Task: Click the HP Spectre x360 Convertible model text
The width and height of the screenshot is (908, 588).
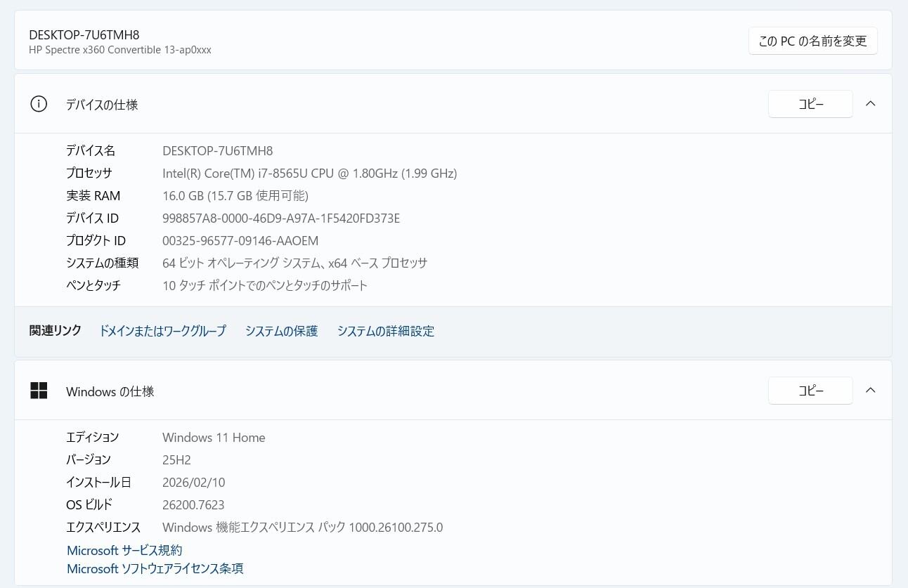Action: click(x=120, y=50)
